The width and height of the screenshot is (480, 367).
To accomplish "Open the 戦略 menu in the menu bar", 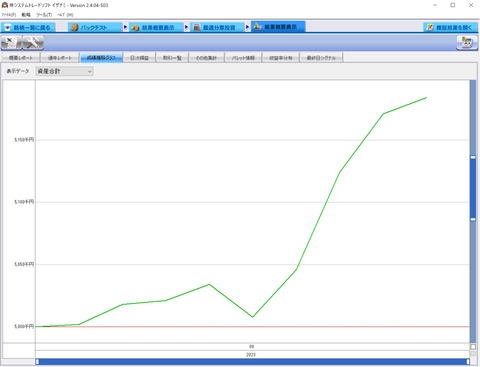I will click(26, 15).
